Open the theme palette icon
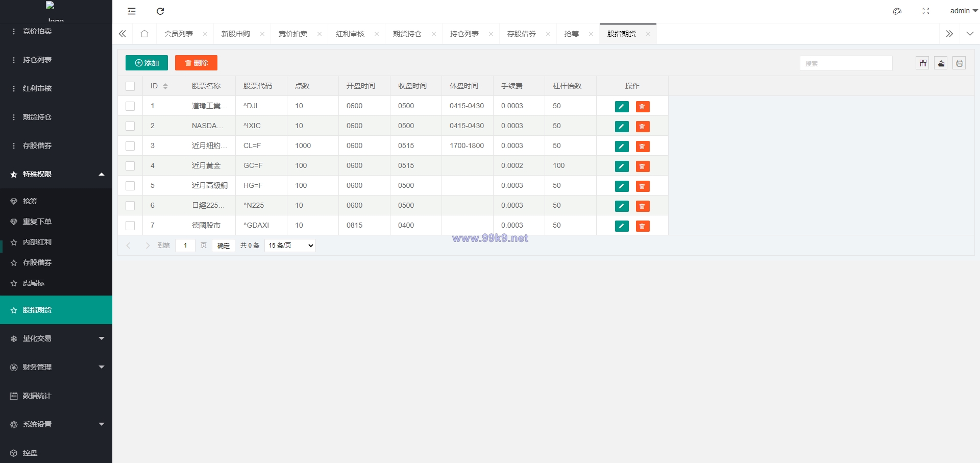 (x=897, y=11)
